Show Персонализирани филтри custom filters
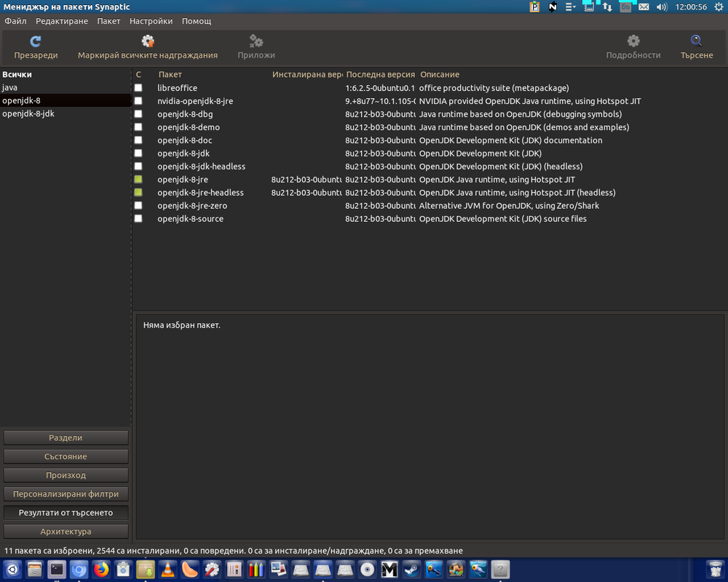 [x=66, y=494]
